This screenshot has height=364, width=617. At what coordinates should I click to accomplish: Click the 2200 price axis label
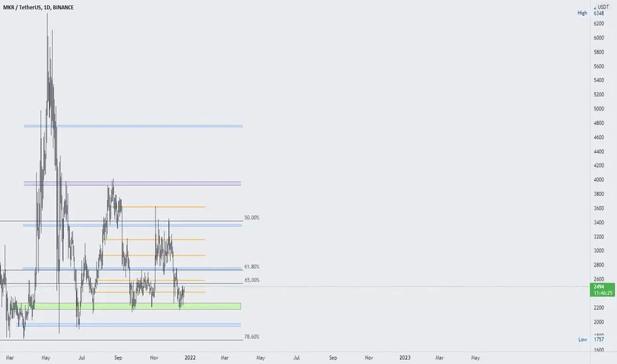pos(598,308)
